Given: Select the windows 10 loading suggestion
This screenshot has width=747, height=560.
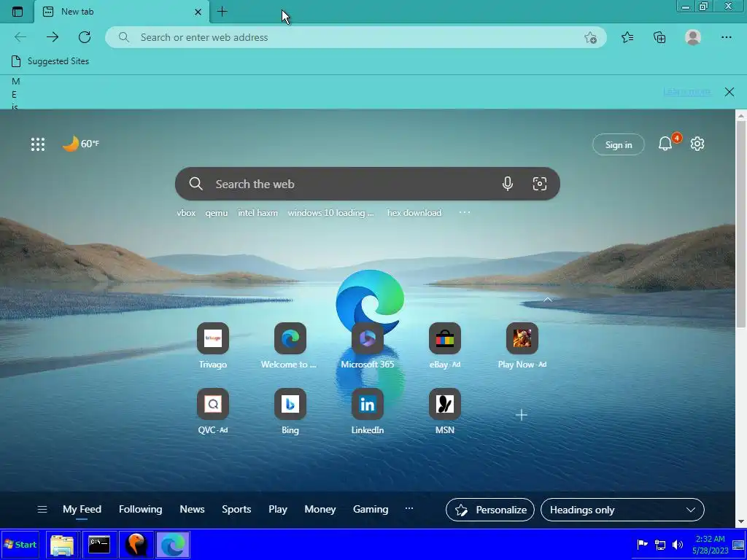Looking at the screenshot, I should pos(330,213).
